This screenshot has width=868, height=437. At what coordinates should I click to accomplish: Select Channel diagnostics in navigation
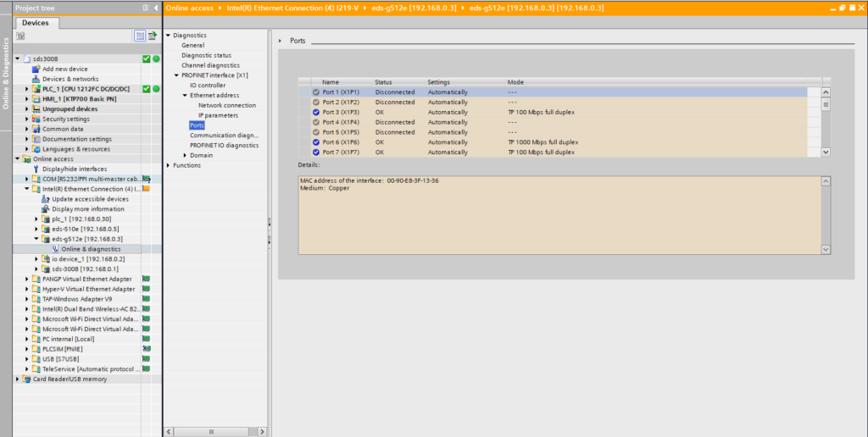coord(210,65)
